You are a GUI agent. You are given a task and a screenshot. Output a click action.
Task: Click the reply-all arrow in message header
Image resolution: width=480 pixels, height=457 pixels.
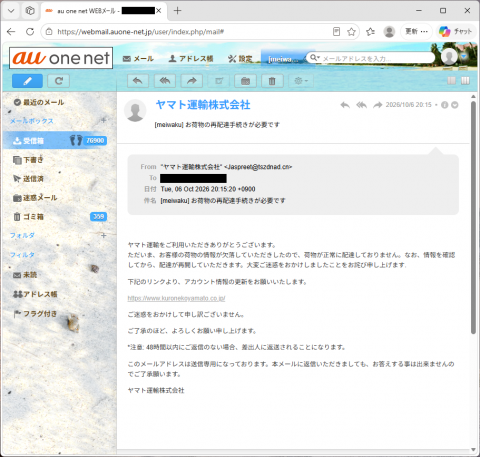pyautogui.click(x=361, y=105)
